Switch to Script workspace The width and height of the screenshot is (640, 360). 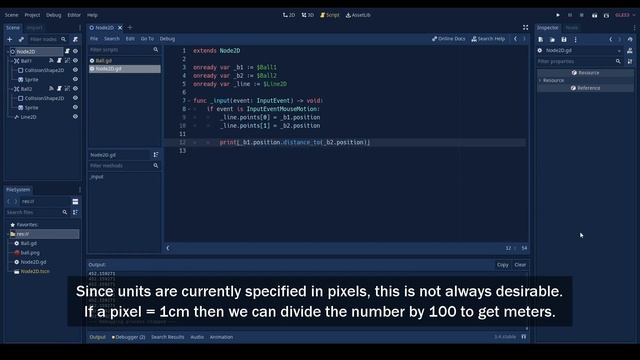coord(330,15)
